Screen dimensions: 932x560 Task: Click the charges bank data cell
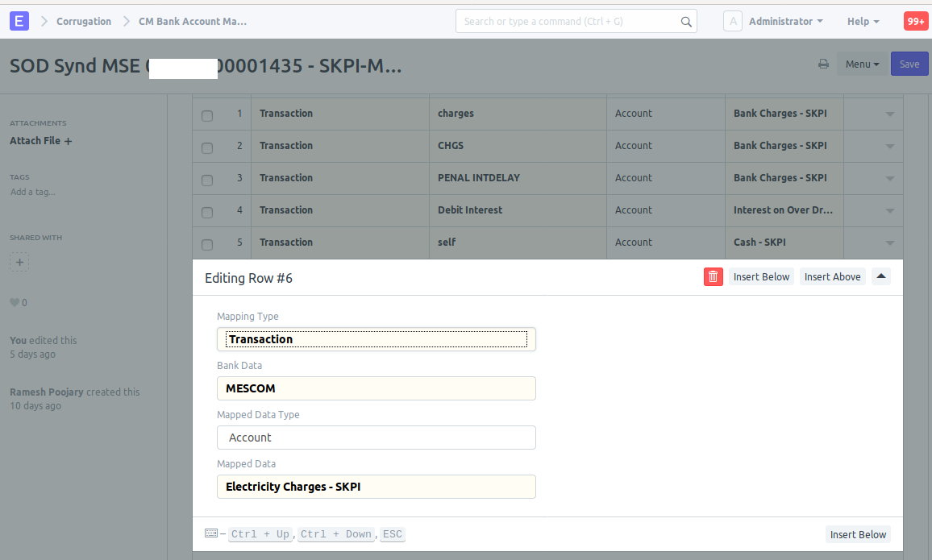(518, 114)
